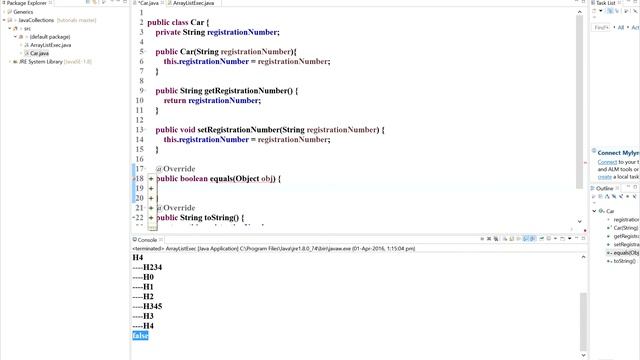
Task: Click the highlighted 'false' console output
Action: click(x=140, y=336)
